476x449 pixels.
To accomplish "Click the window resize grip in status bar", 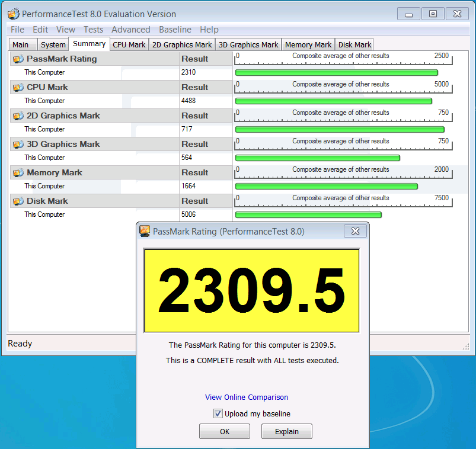I will [x=466, y=347].
